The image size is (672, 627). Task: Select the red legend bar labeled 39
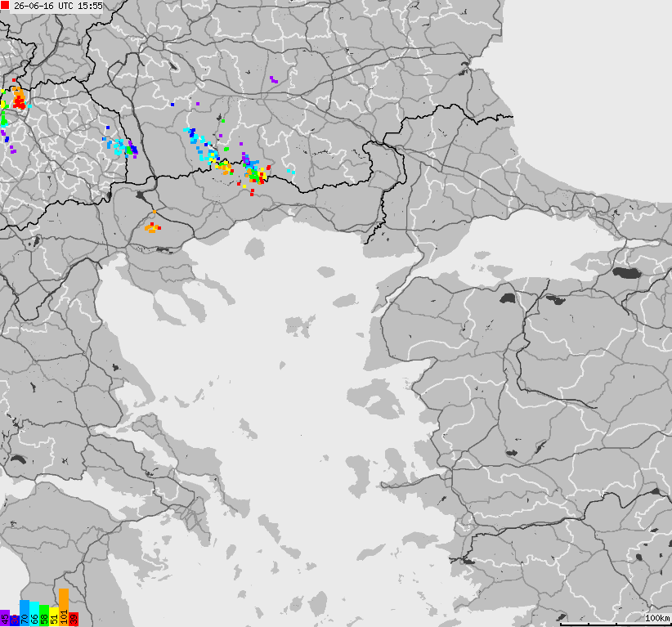point(74,620)
